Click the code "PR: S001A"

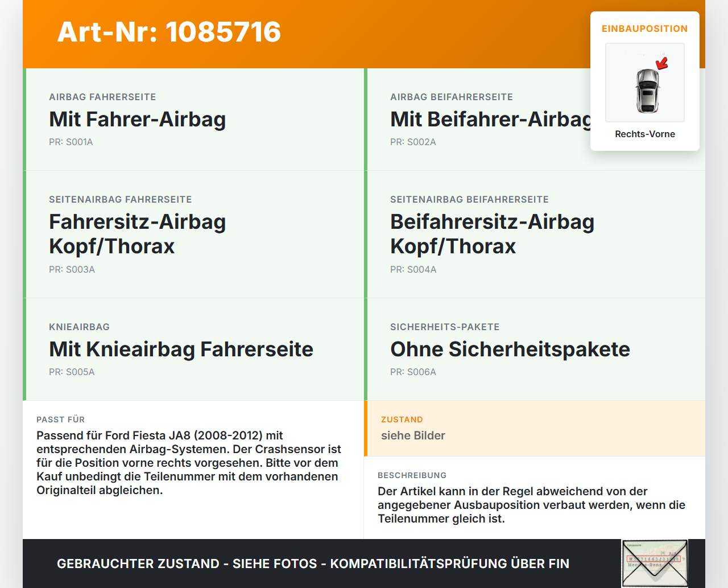click(x=71, y=142)
